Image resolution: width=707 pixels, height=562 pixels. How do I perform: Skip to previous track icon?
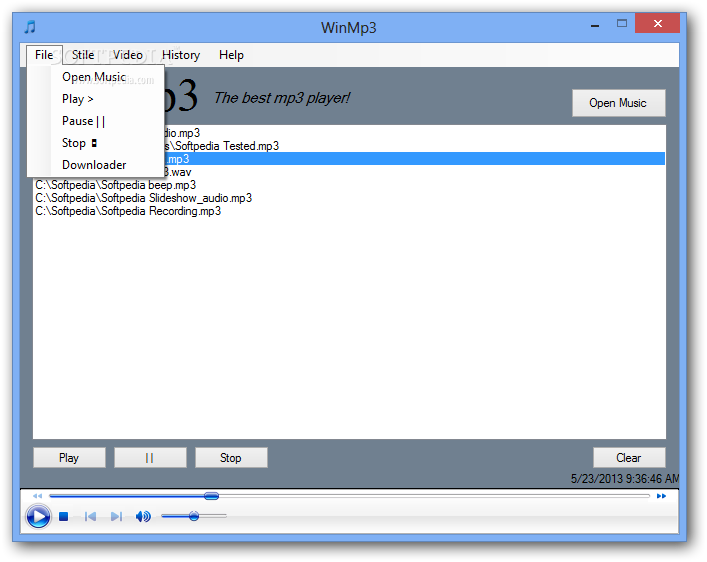tap(90, 516)
